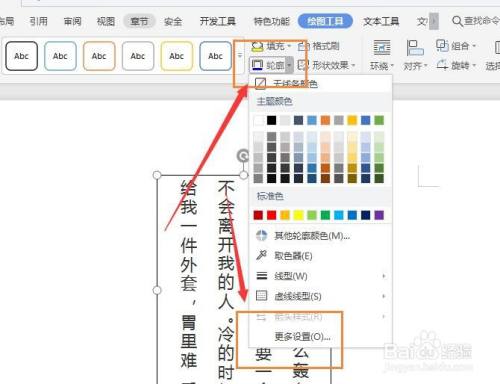
Task: Click the 其他轮廓颜色 color wheel icon
Action: (x=261, y=235)
